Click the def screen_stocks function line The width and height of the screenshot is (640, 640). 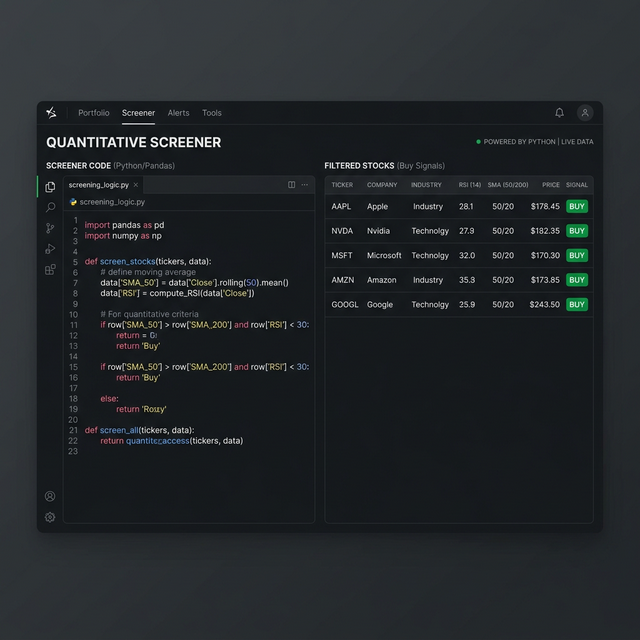pos(148,261)
